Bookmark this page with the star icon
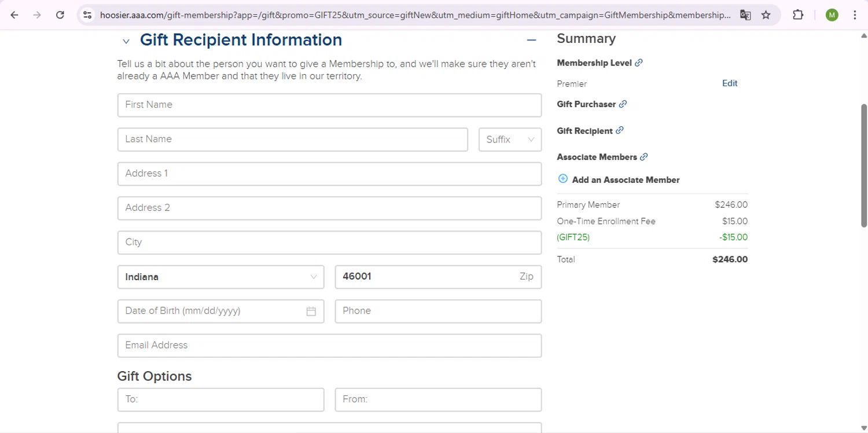The width and height of the screenshot is (868, 433). [766, 15]
